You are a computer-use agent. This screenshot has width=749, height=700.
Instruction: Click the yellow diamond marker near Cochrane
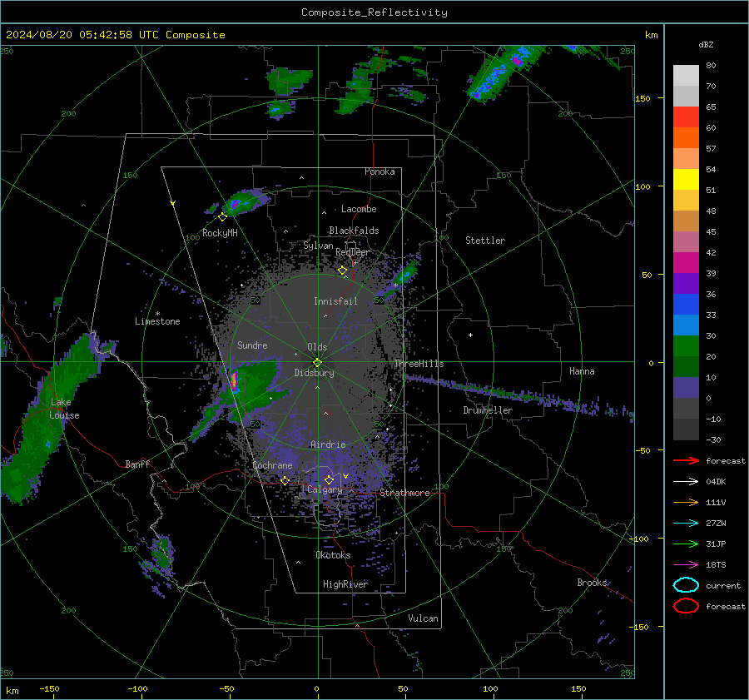point(285,480)
